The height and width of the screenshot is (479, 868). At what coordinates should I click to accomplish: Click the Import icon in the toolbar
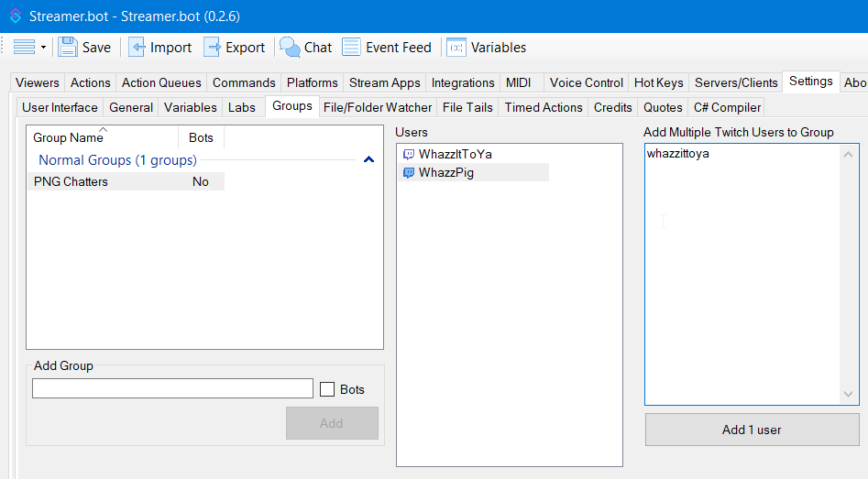(x=137, y=47)
